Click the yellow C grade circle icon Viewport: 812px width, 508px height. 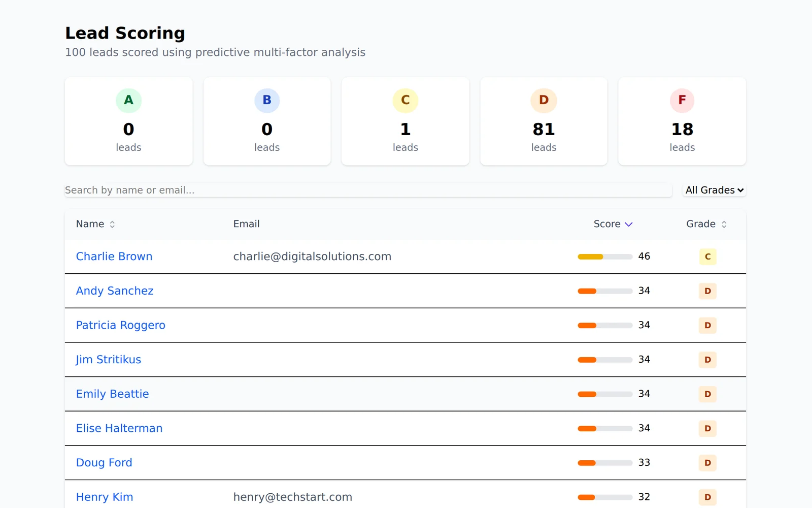click(405, 100)
